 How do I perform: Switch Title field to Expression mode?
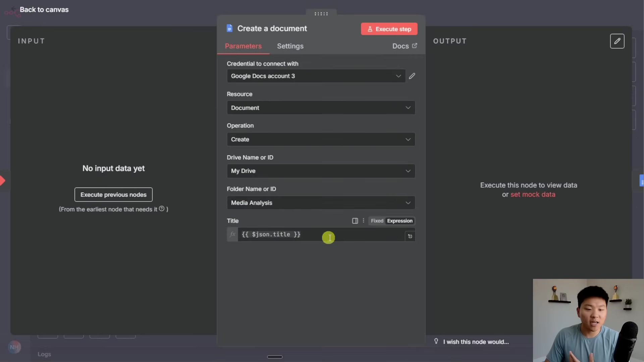click(x=399, y=221)
